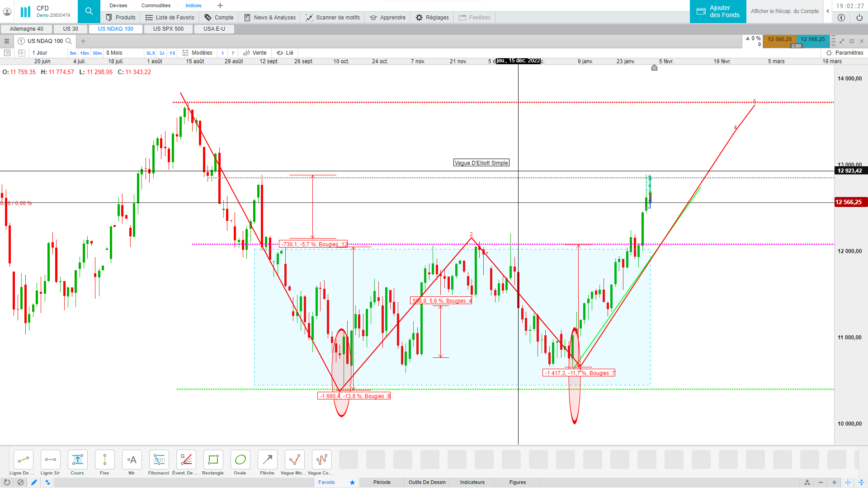868x488 pixels.
Task: Open the Indicateurs tab
Action: (472, 482)
